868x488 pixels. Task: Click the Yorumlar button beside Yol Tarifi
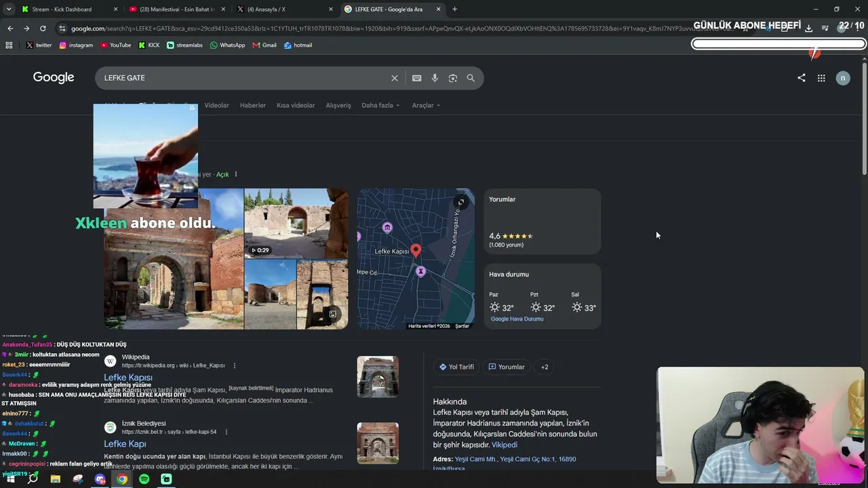[507, 367]
